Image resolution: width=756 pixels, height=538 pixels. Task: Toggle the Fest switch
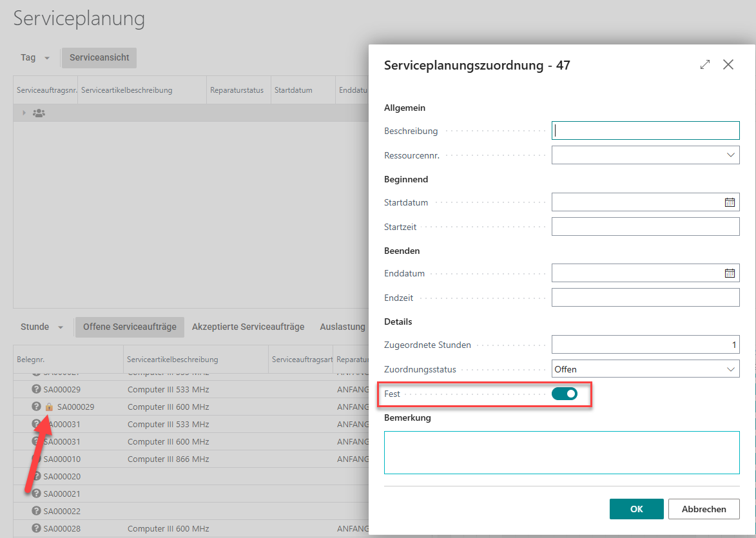coord(564,394)
